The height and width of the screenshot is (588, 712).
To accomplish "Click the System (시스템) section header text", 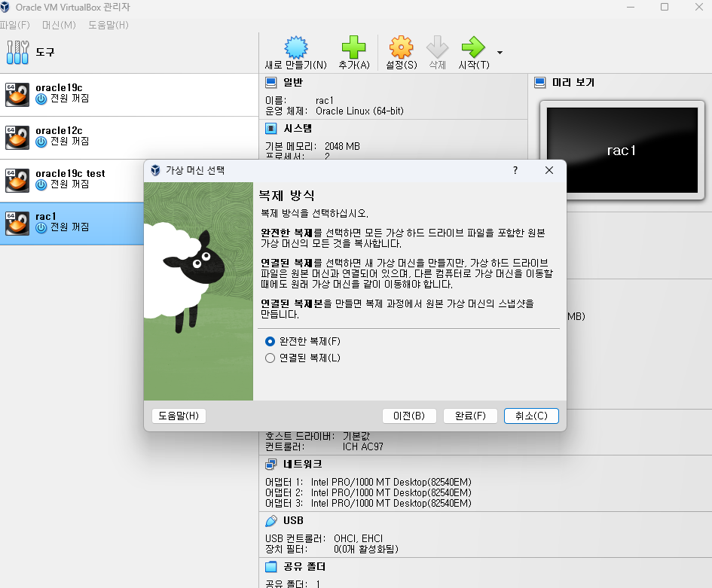I will pos(298,129).
